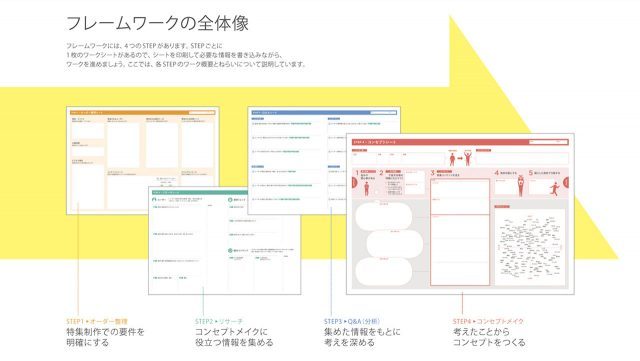Click the top rounded bubble in the red sheet

(384, 215)
